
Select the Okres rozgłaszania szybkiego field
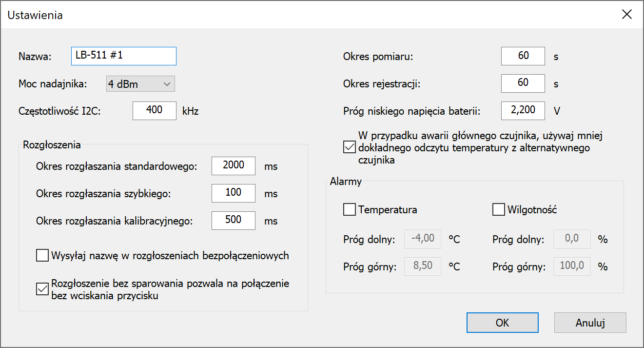[x=233, y=193]
